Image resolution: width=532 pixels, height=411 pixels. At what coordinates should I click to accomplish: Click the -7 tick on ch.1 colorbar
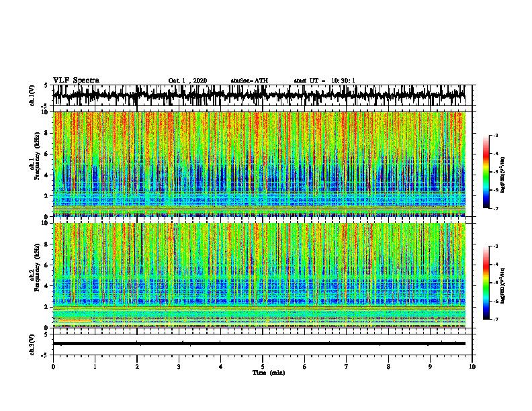(x=496, y=208)
